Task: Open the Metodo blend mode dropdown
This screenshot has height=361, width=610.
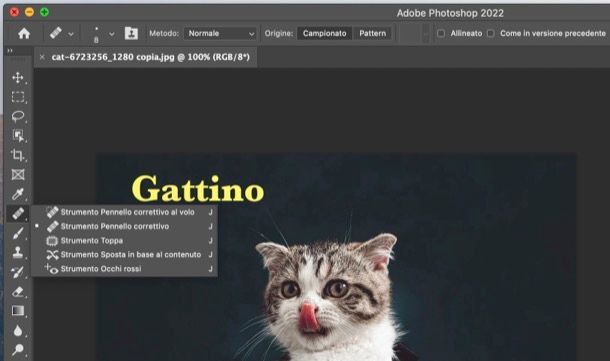Action: [x=220, y=33]
